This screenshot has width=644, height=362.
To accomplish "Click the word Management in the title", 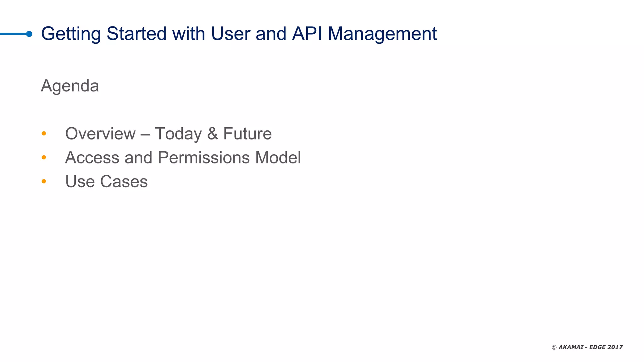I will tap(382, 34).
